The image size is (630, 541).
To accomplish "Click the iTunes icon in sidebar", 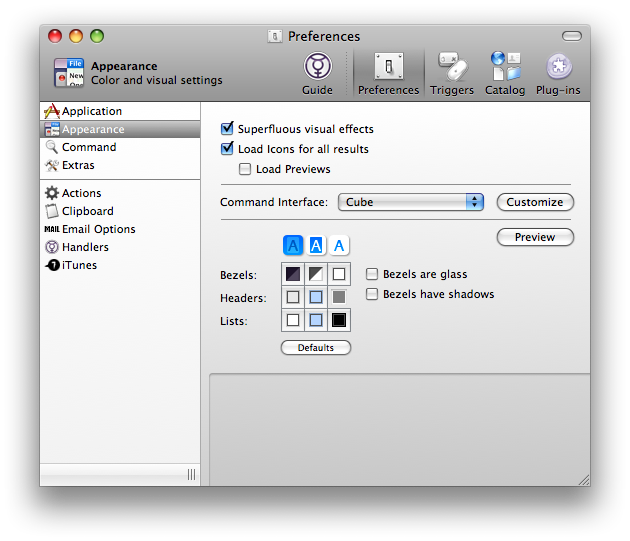I will pos(52,265).
